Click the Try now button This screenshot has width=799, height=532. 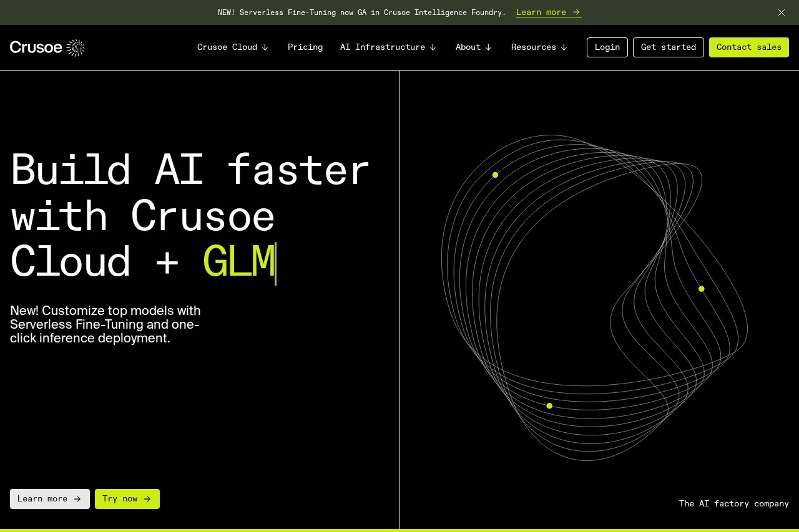click(127, 499)
